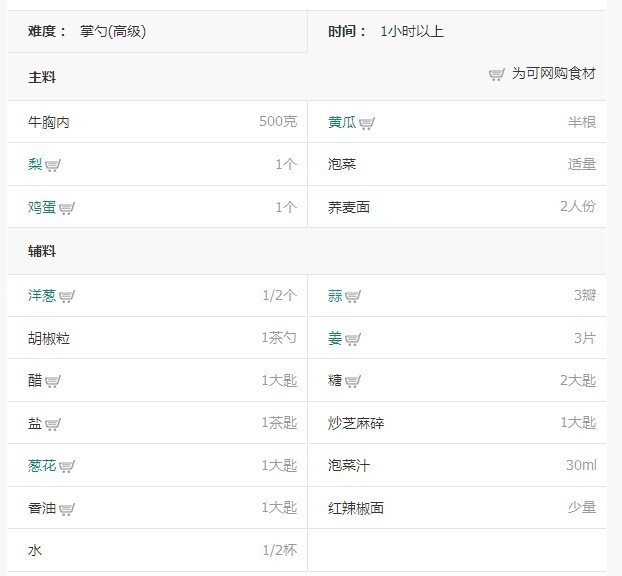Image resolution: width=622 pixels, height=576 pixels.
Task: Follow the 鸡蛋 ingredient link
Action: tap(42, 207)
